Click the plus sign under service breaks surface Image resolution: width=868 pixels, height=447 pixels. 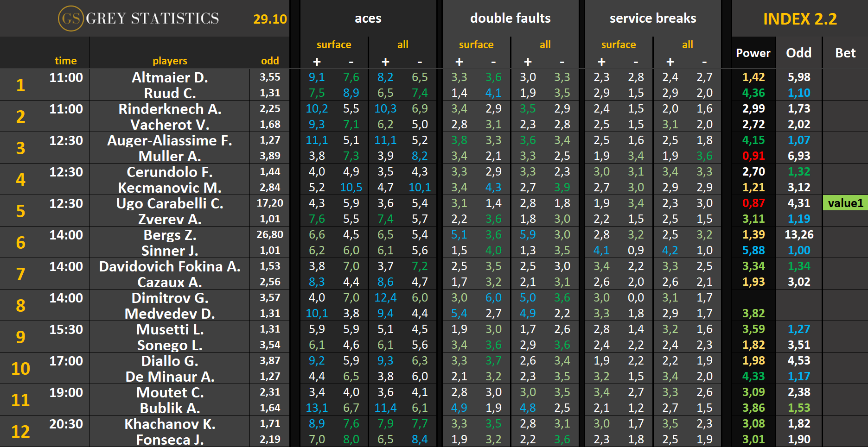601,62
